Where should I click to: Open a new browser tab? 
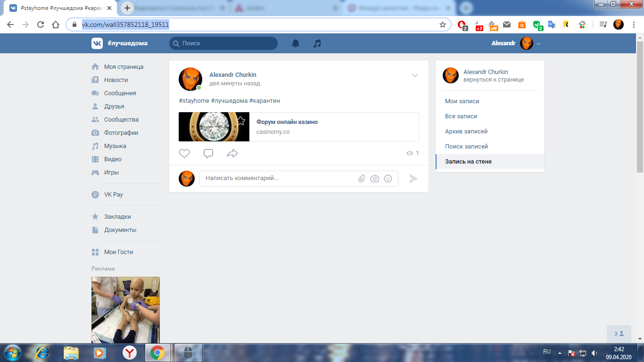[x=127, y=8]
